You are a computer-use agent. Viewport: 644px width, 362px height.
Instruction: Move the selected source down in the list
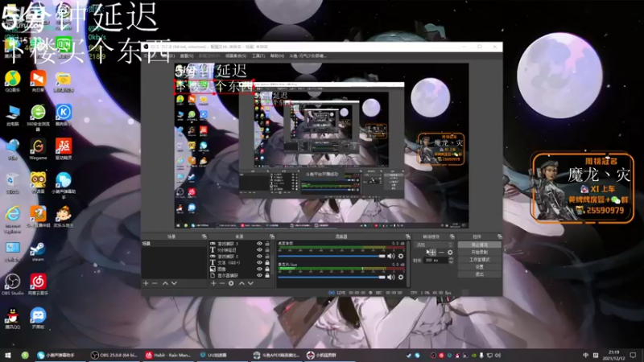coord(250,283)
